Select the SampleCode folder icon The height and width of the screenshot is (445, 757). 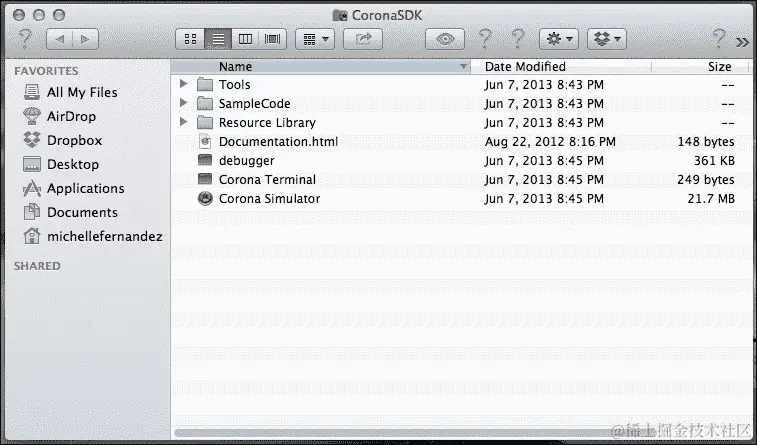click(x=205, y=103)
